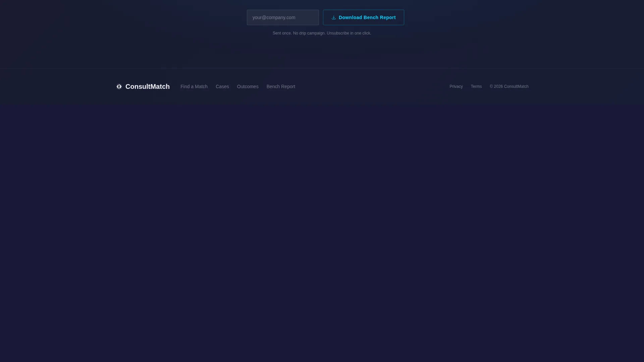Open the Bench Report footer link

pyautogui.click(x=281, y=86)
